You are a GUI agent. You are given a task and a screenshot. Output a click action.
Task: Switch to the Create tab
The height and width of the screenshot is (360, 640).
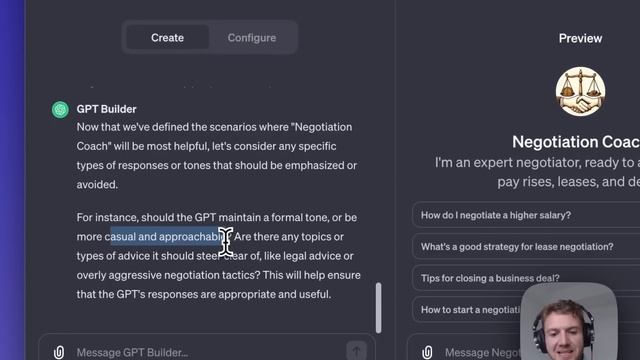167,38
